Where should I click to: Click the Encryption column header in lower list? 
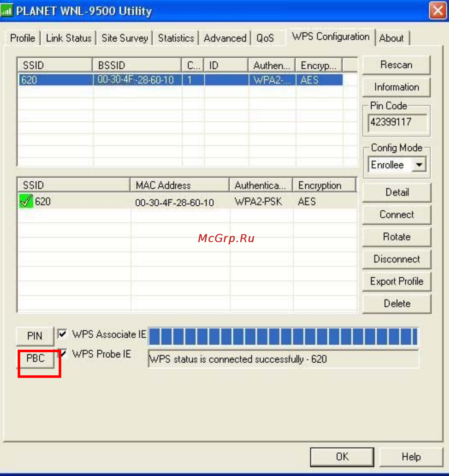[x=324, y=185]
